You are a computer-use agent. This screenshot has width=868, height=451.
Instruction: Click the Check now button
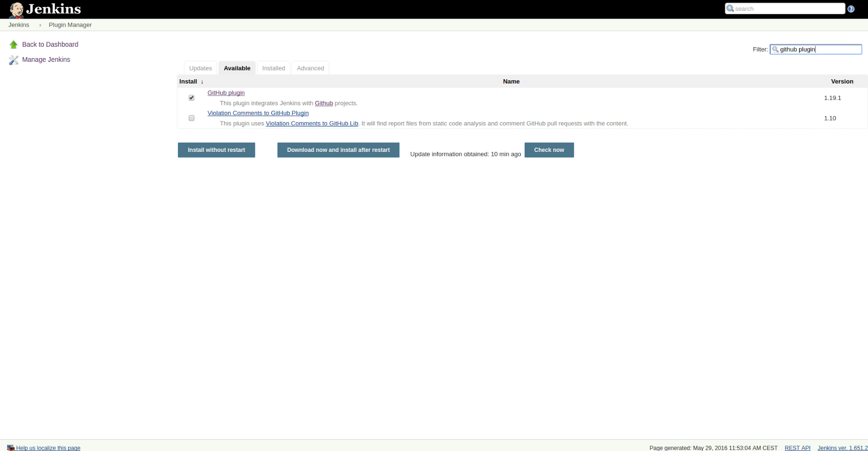tap(549, 150)
